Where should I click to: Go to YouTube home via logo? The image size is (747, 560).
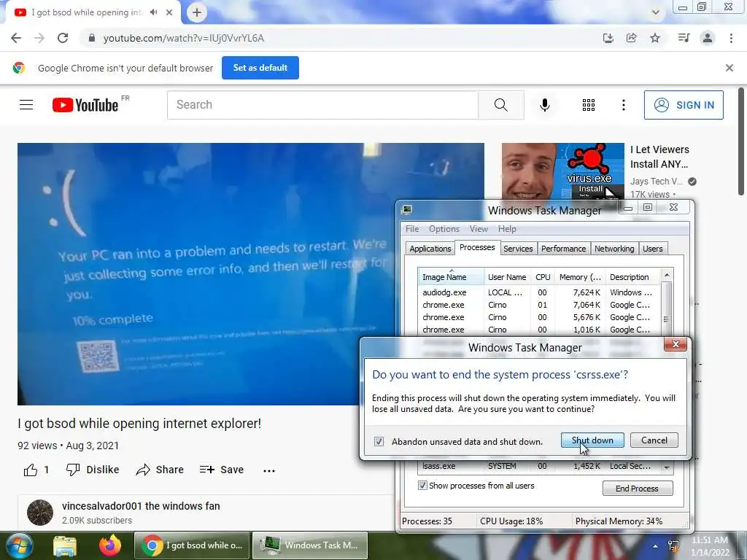(85, 105)
